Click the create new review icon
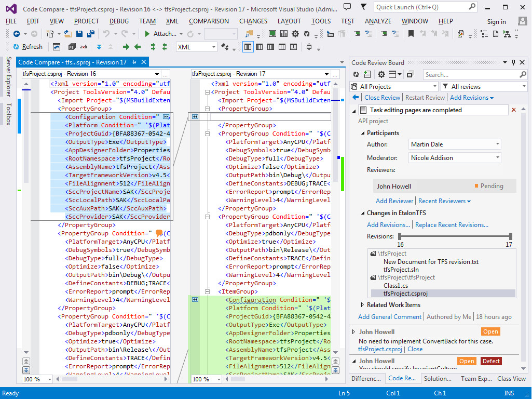The width and height of the screenshot is (532, 399). [x=367, y=75]
